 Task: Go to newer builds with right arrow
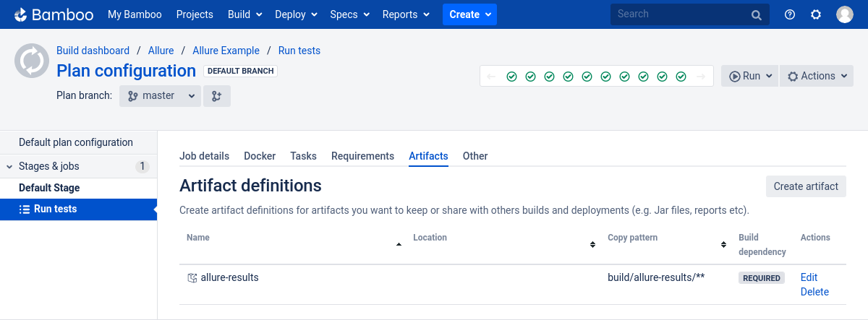tap(700, 77)
